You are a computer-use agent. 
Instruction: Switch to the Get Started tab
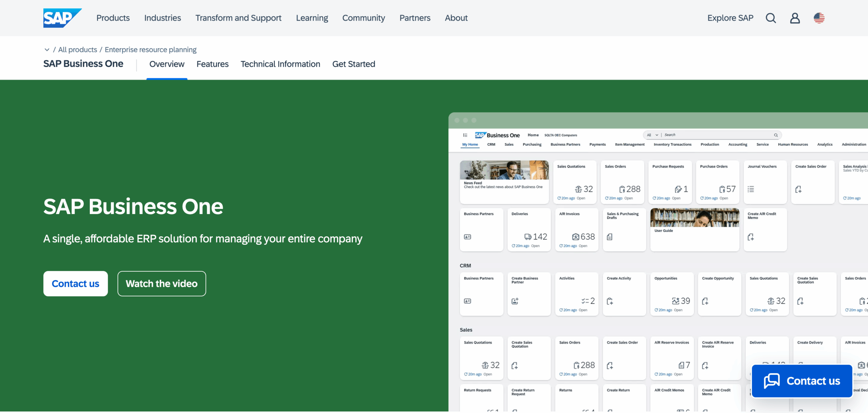(354, 64)
